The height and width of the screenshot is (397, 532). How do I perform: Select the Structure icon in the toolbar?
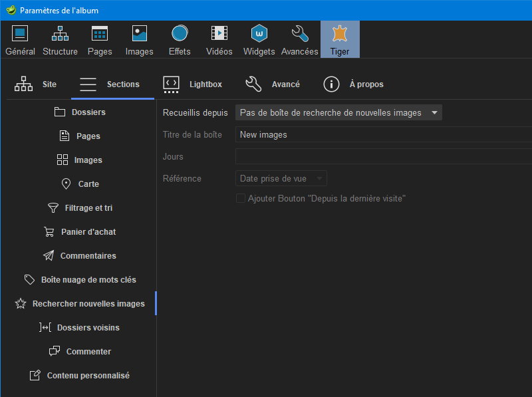(x=60, y=39)
